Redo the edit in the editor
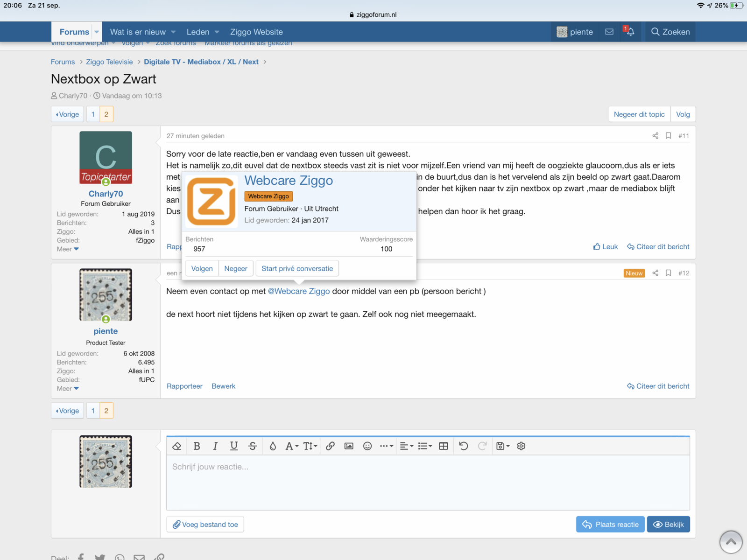Screen dimensions: 747x560 [x=482, y=446]
